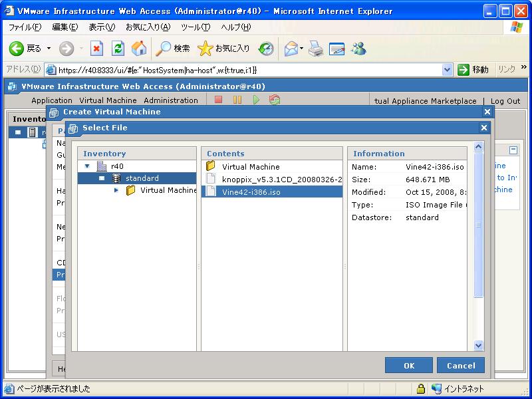The height and width of the screenshot is (399, 532).
Task: Click the red Power Off virtual machine icon
Action: (x=219, y=100)
